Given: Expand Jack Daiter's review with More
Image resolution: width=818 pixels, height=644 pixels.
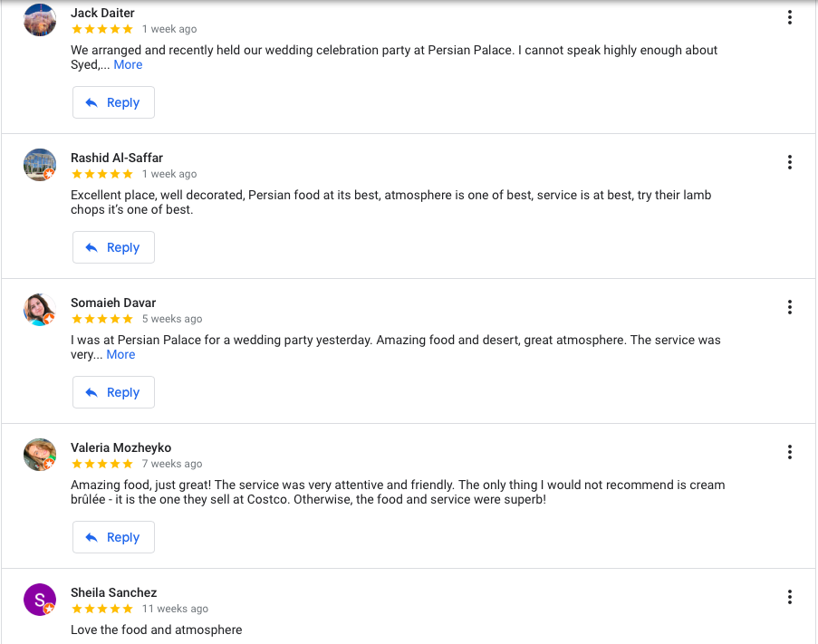Looking at the screenshot, I should click(128, 64).
